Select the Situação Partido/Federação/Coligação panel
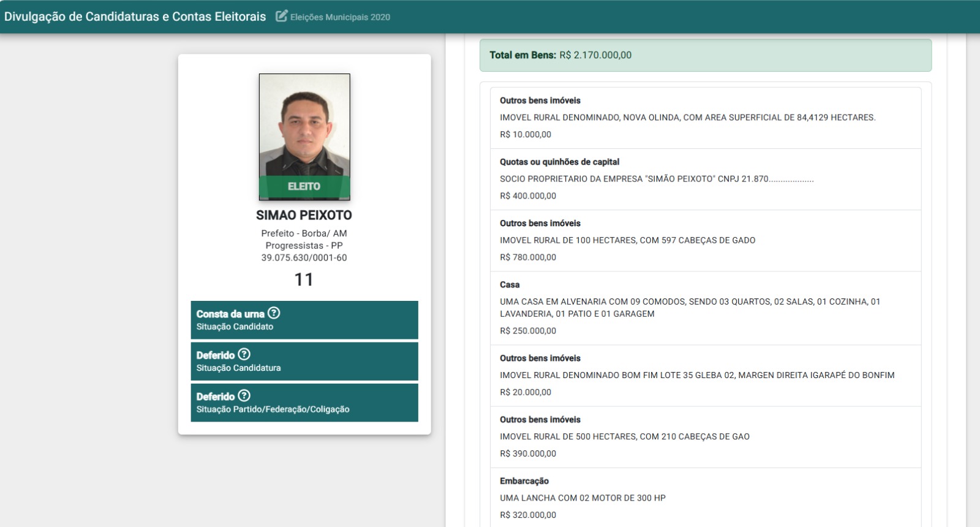 (x=304, y=403)
